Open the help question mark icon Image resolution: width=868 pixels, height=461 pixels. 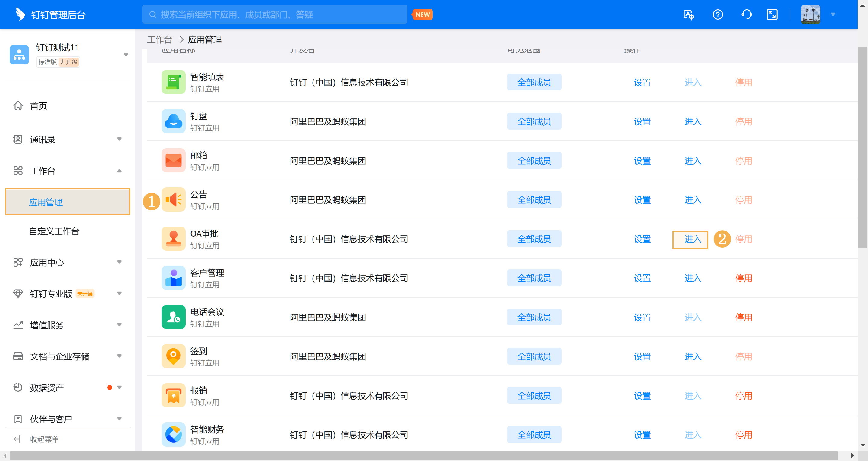[717, 15]
